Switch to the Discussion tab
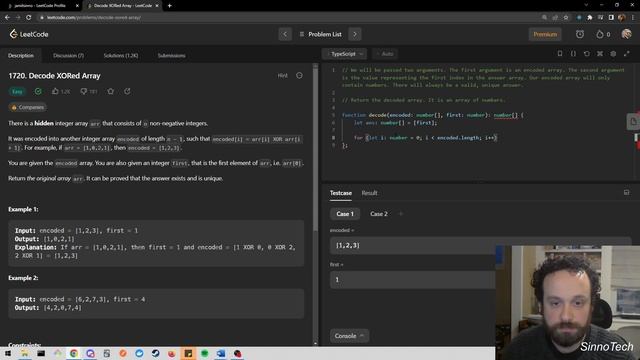The image size is (640, 360). pyautogui.click(x=68, y=56)
